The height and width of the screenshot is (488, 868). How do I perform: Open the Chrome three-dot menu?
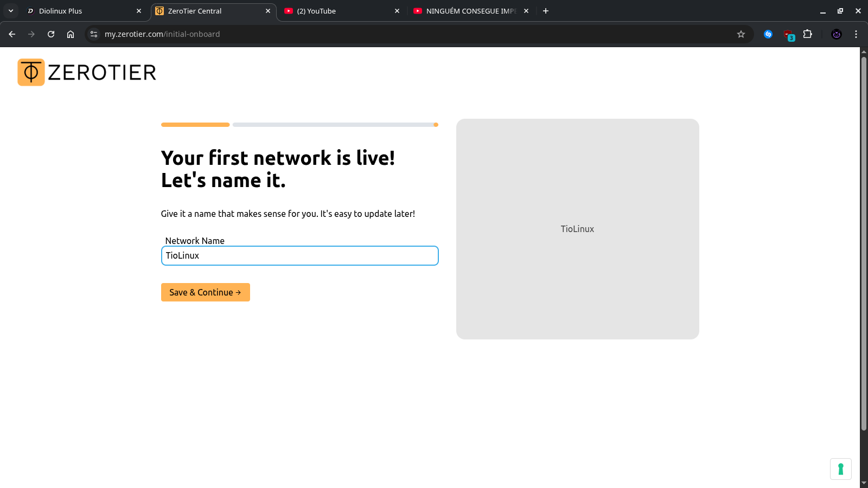[x=856, y=34]
